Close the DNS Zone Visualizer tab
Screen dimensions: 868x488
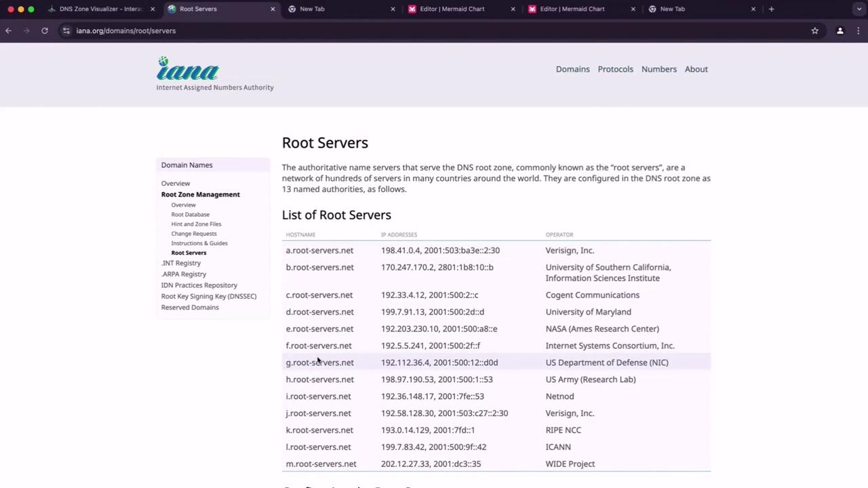click(x=153, y=9)
